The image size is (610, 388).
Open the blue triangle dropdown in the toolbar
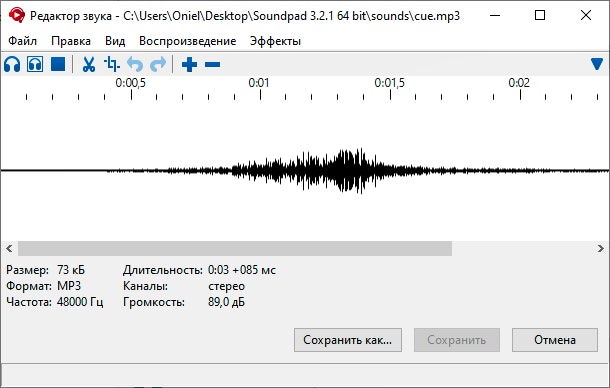point(597,64)
